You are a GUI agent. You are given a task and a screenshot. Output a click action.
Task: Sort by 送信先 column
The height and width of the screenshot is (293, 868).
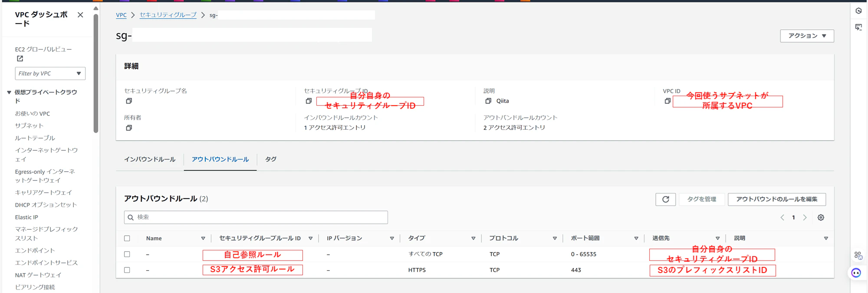pyautogui.click(x=717, y=238)
